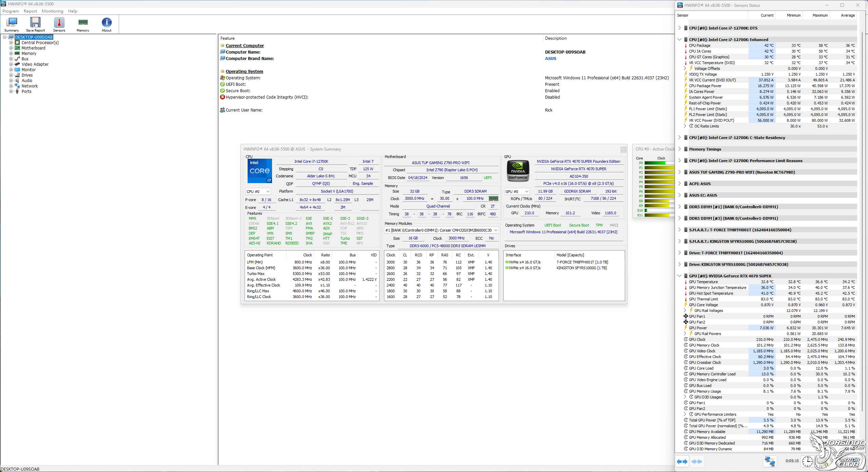Collapse the DESKTOP-U09SOAB root node
Viewport: 868px width, 472px height.
click(5, 37)
